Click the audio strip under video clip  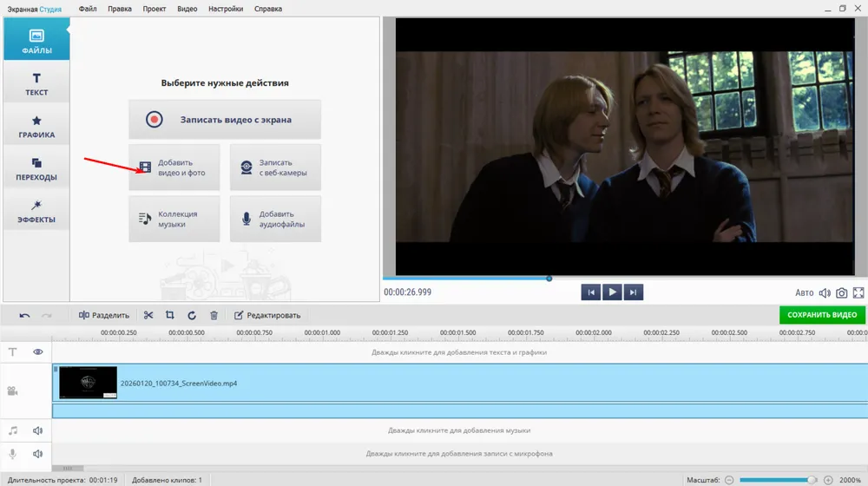coord(459,410)
